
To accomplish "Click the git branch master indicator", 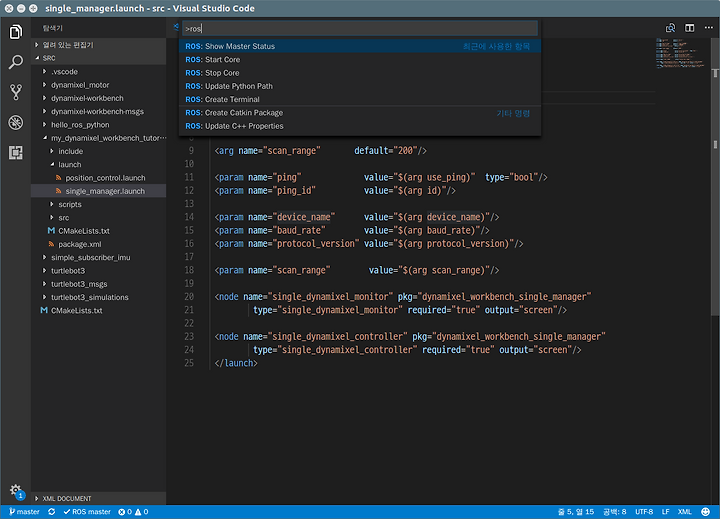I will pyautogui.click(x=24, y=512).
